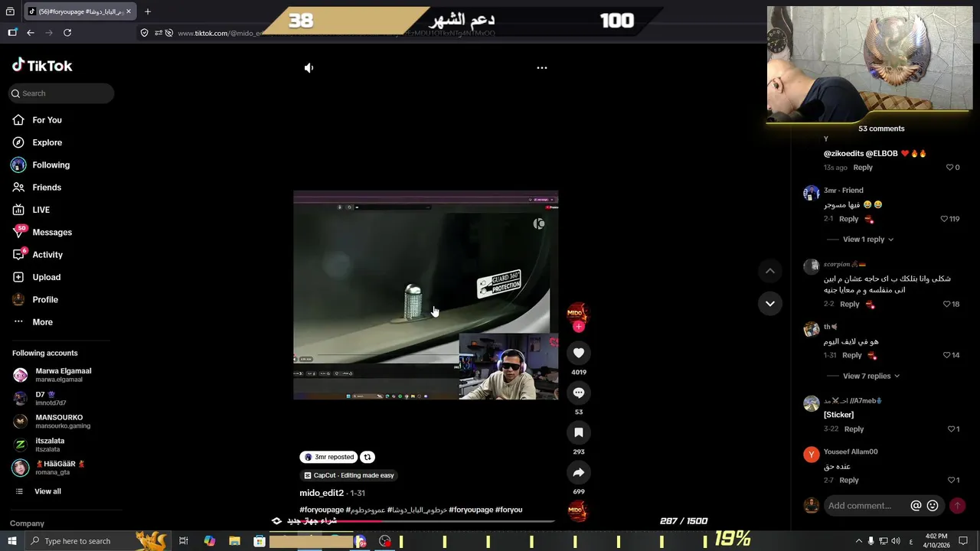Open the More sidebar menu
The image size is (980, 551).
tap(42, 322)
